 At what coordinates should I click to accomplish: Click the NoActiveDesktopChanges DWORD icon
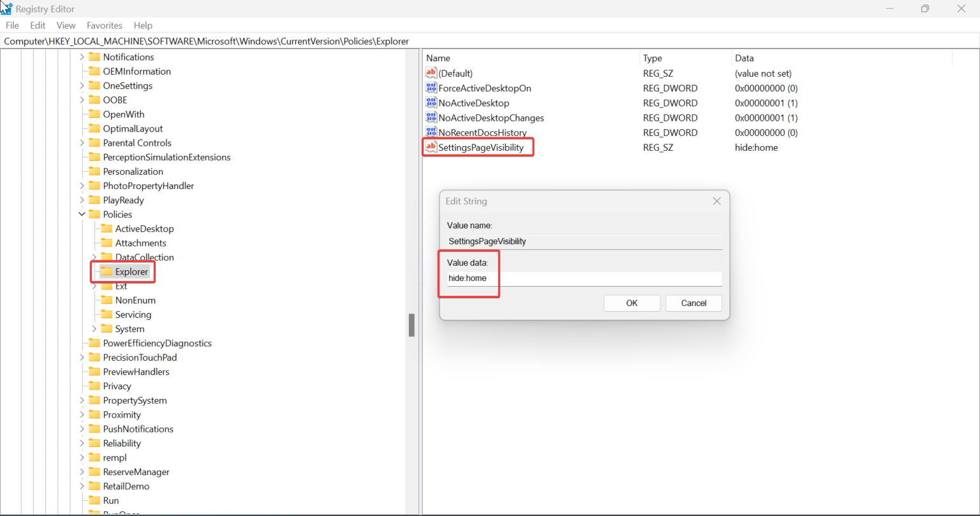431,118
